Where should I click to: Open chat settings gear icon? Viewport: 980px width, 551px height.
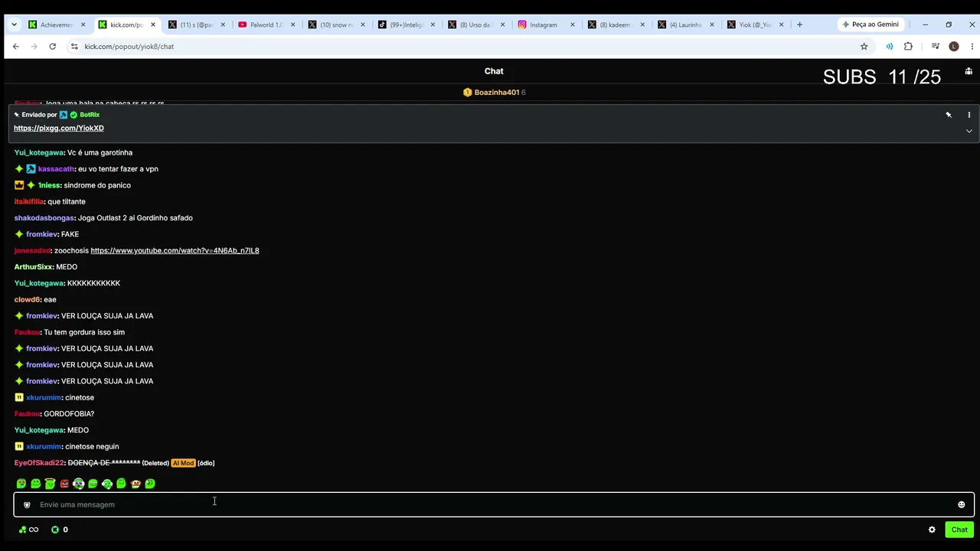click(932, 530)
